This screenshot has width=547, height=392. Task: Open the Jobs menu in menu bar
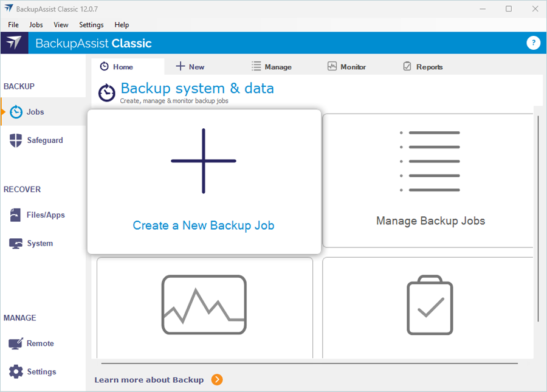coord(36,25)
